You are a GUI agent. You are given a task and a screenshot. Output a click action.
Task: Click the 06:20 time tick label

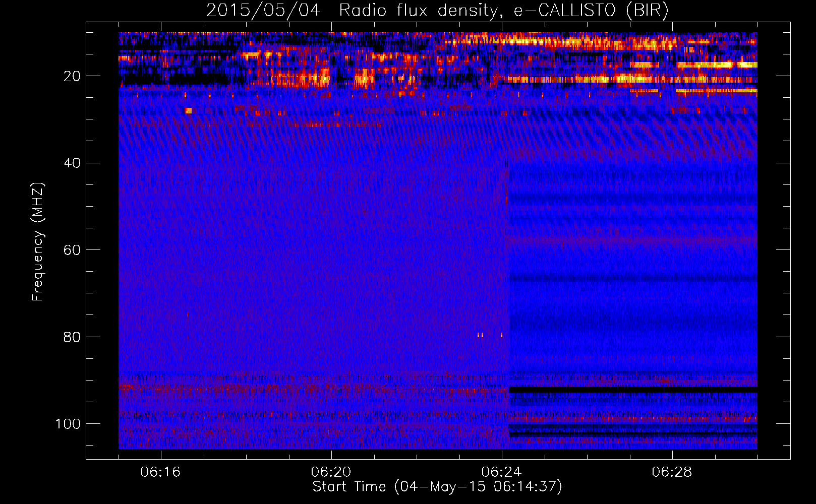[x=331, y=472]
